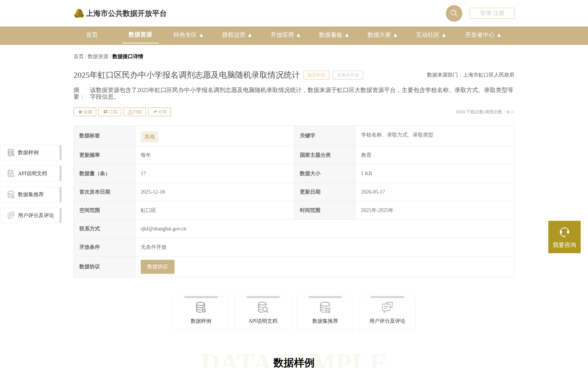Click the 订阅 subscribe button
This screenshot has height=368, width=588.
click(x=110, y=112)
